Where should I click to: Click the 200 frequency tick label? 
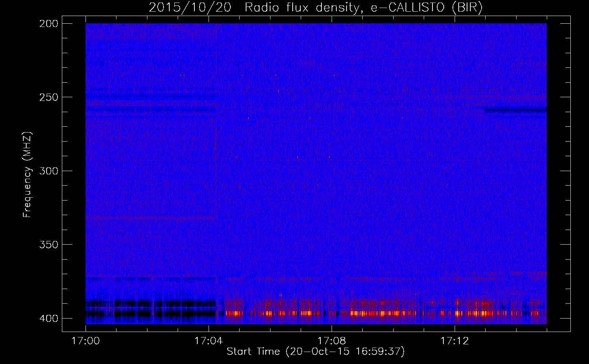click(x=49, y=24)
